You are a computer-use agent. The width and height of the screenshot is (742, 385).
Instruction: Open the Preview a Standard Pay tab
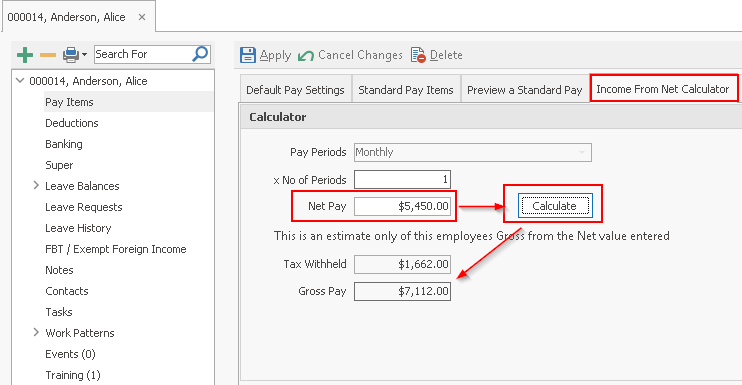coord(524,90)
